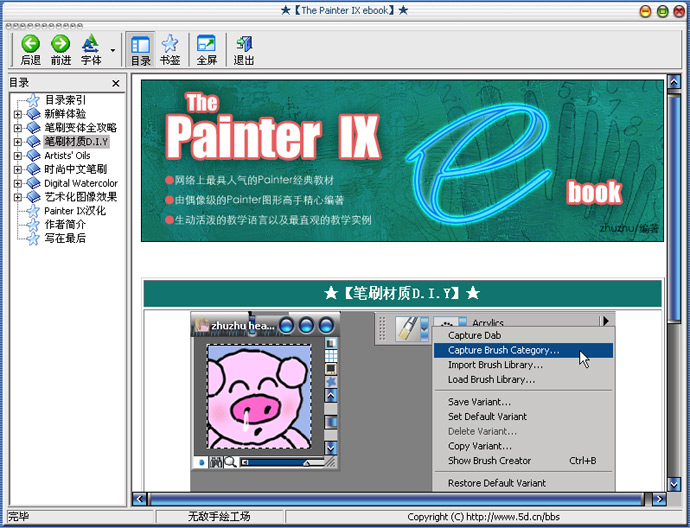Expand the 时尚中文笔刷 tree node
The height and width of the screenshot is (528, 690).
pos(17,169)
